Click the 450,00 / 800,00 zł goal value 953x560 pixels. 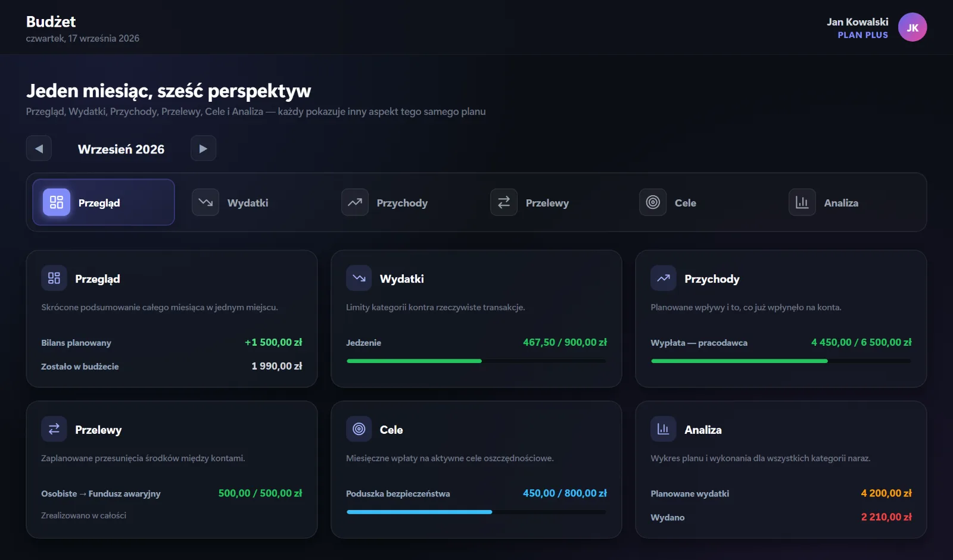pos(565,493)
